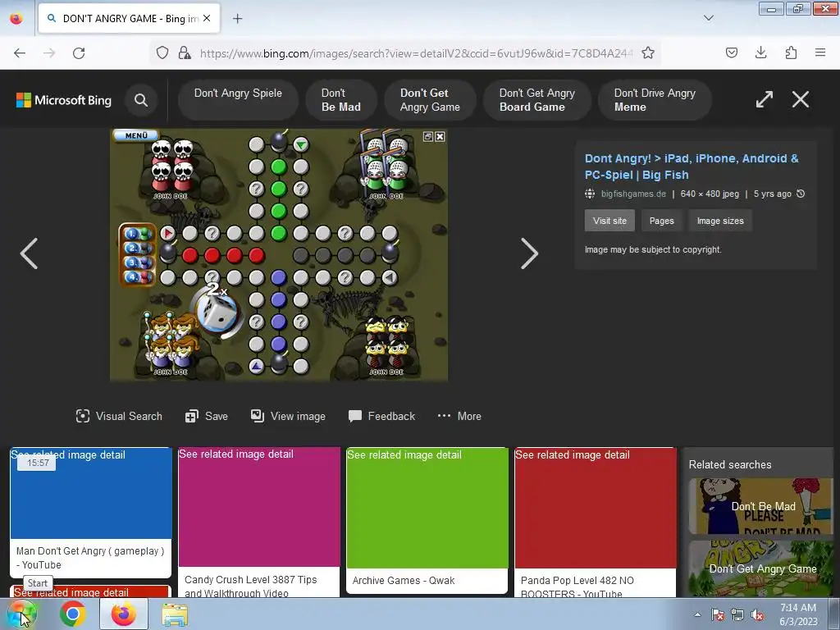This screenshot has height=630, width=840.
Task: Go to the next image
Action: pyautogui.click(x=529, y=253)
